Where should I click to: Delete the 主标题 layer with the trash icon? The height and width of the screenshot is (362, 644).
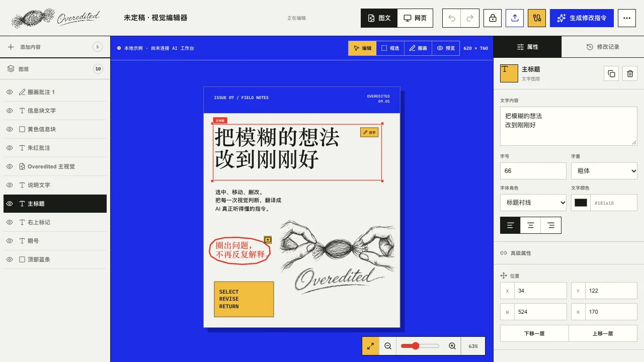[630, 73]
